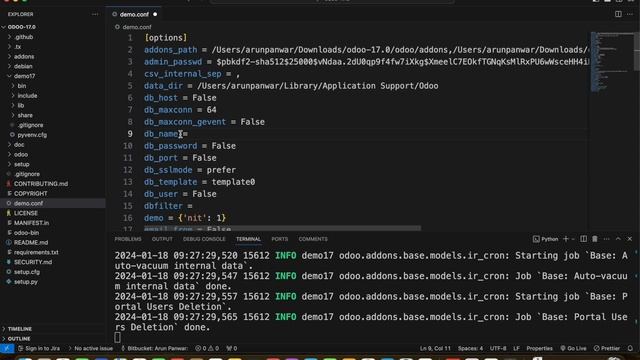The width and height of the screenshot is (640, 360).
Task: Click demo.conf breadcrumb
Action: point(137,27)
